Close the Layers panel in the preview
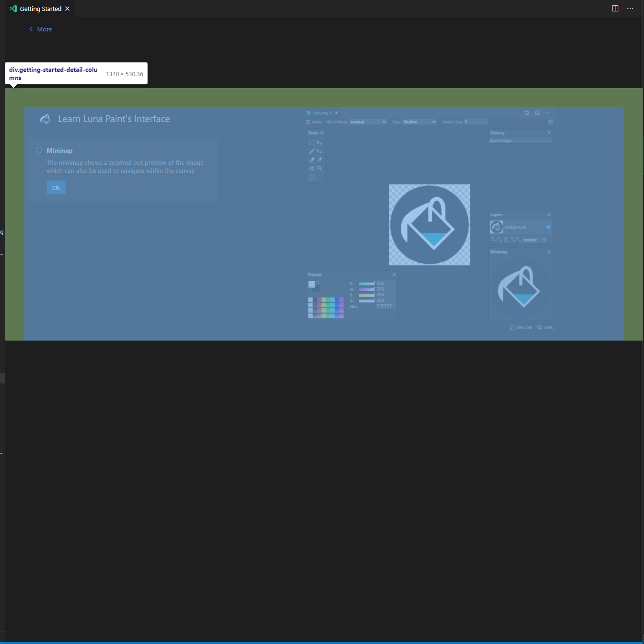Image resolution: width=644 pixels, height=644 pixels. (x=549, y=215)
